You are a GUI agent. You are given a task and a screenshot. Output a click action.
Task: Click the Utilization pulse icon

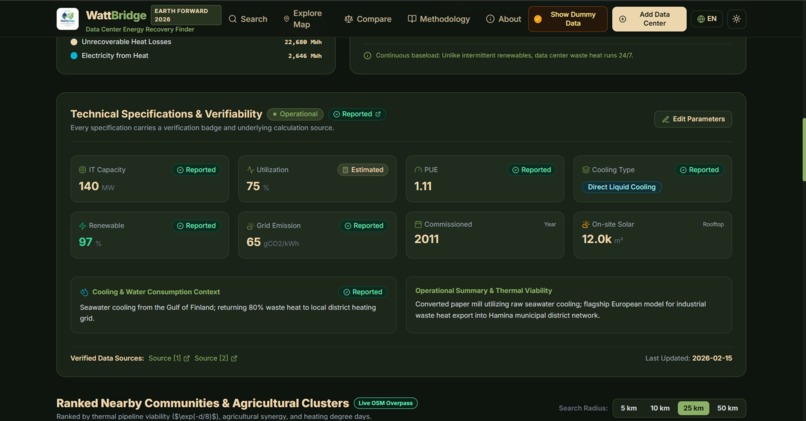[x=250, y=170]
